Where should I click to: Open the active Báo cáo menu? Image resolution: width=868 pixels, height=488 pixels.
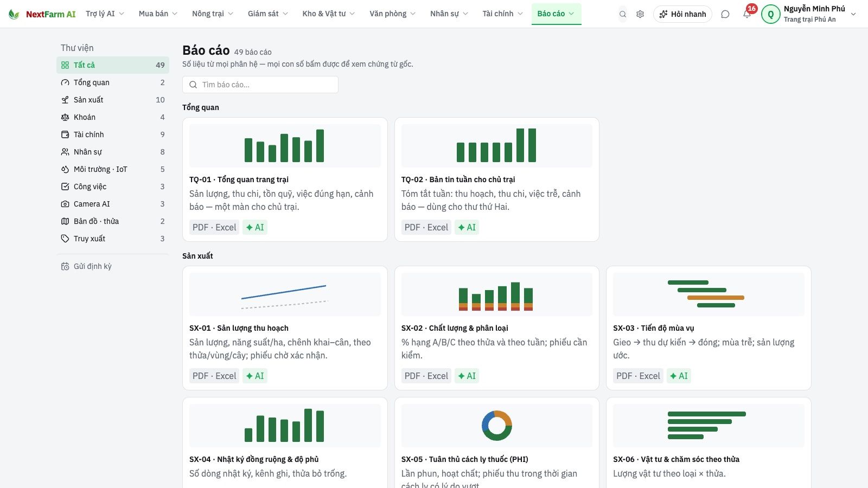tap(556, 14)
